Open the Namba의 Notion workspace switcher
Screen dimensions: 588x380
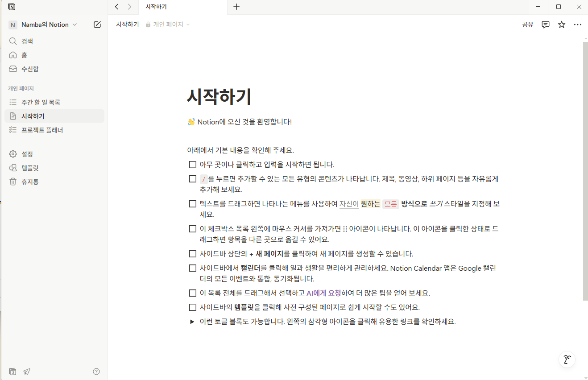44,25
